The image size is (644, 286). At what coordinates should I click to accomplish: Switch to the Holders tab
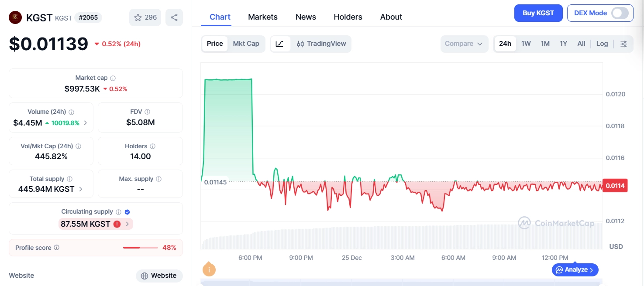(348, 17)
